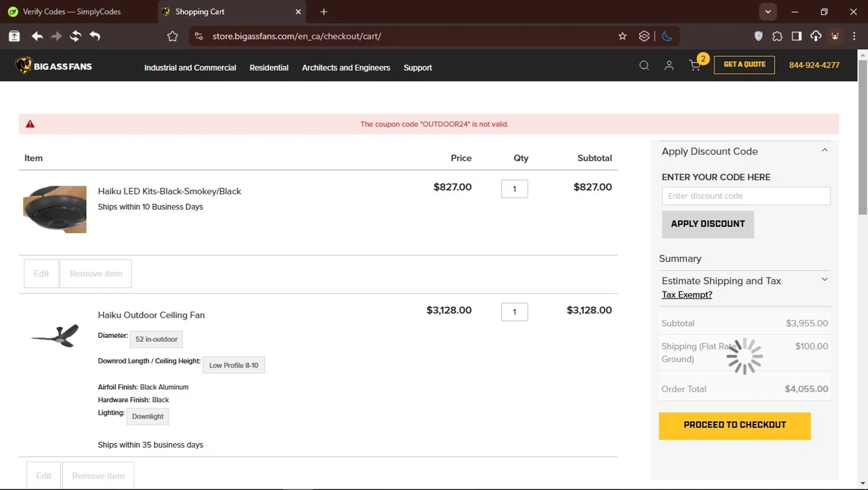The height and width of the screenshot is (490, 868).
Task: Click the Ships within 35 business days text
Action: (x=150, y=445)
